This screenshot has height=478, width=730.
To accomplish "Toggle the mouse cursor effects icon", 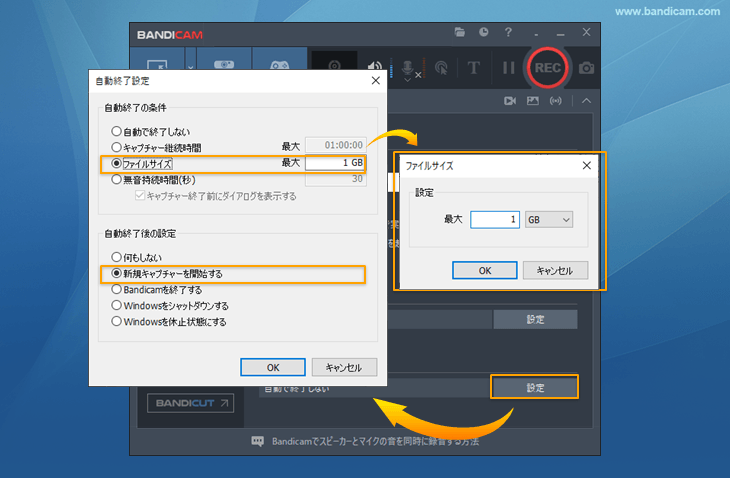I will [439, 69].
